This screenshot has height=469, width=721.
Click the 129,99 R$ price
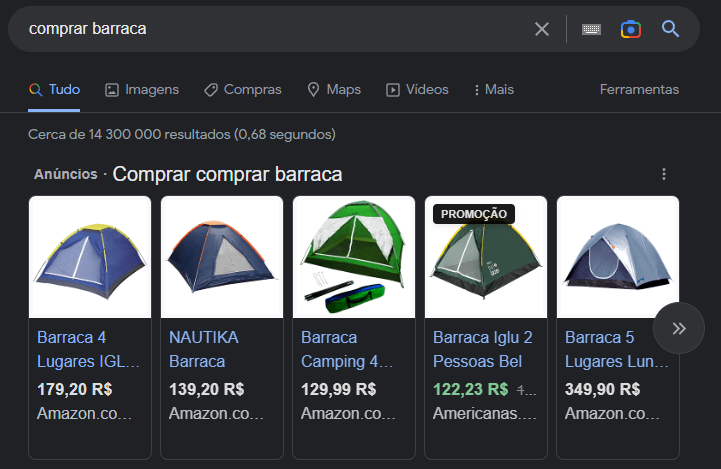(x=338, y=389)
